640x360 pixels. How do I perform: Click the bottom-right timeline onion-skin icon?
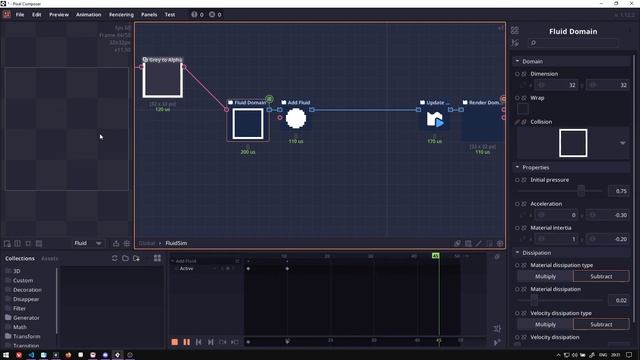tap(497, 342)
